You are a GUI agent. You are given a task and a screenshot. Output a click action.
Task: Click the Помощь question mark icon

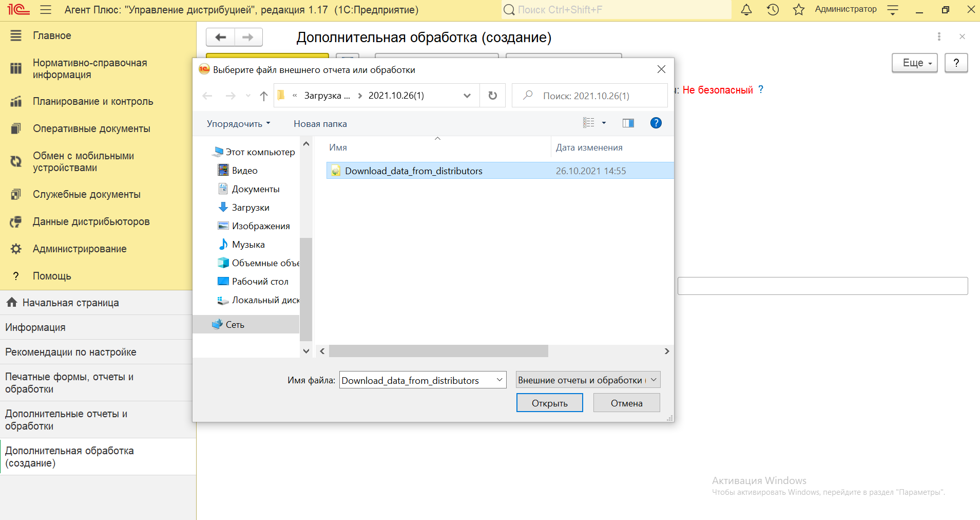(x=16, y=276)
